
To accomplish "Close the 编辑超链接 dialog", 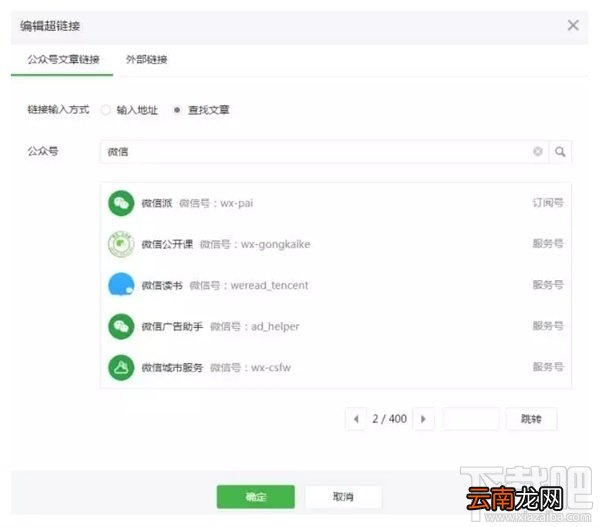I will (x=573, y=26).
